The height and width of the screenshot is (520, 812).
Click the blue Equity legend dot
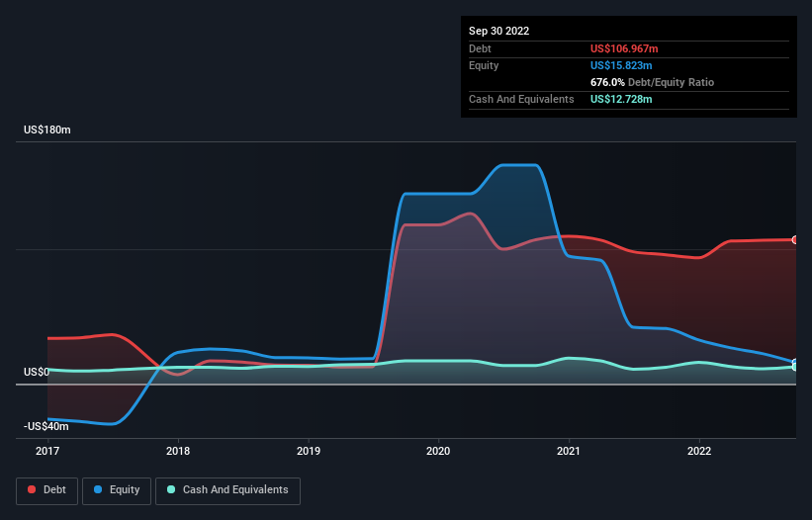point(98,489)
